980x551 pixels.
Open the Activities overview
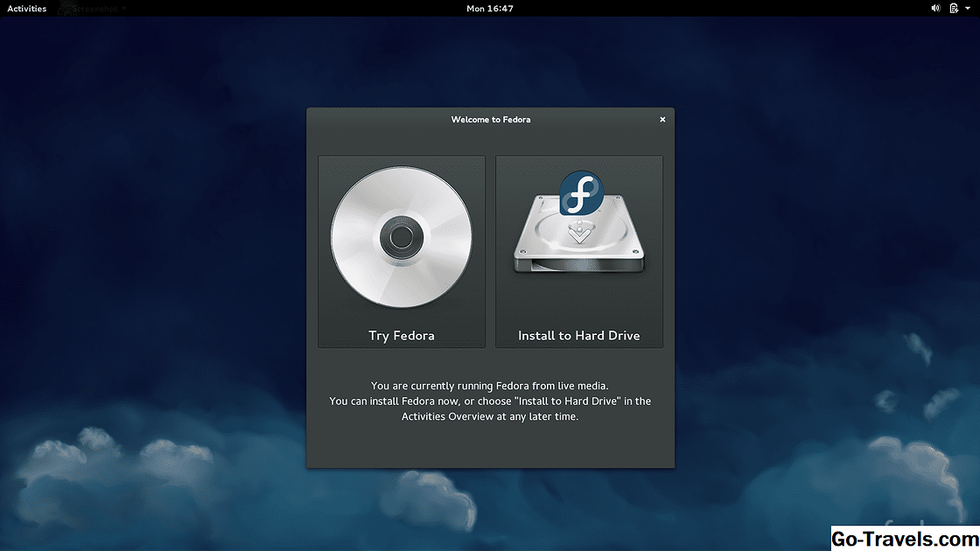click(26, 9)
